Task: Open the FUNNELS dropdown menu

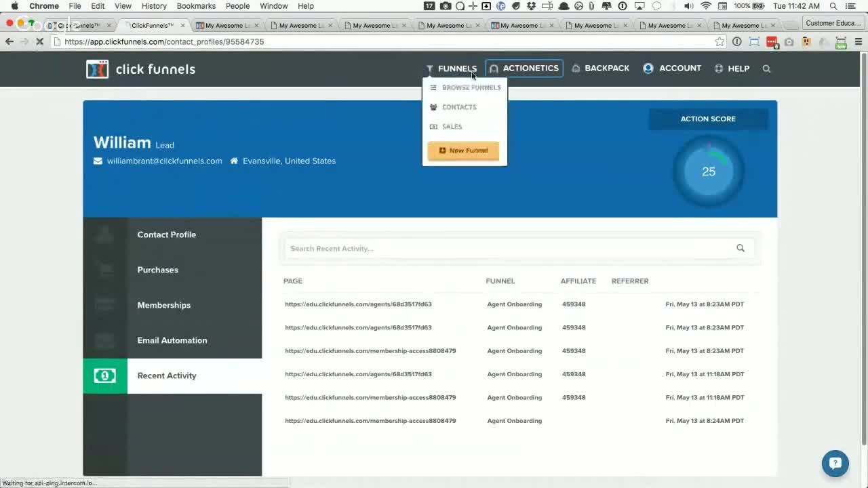Action: (451, 68)
